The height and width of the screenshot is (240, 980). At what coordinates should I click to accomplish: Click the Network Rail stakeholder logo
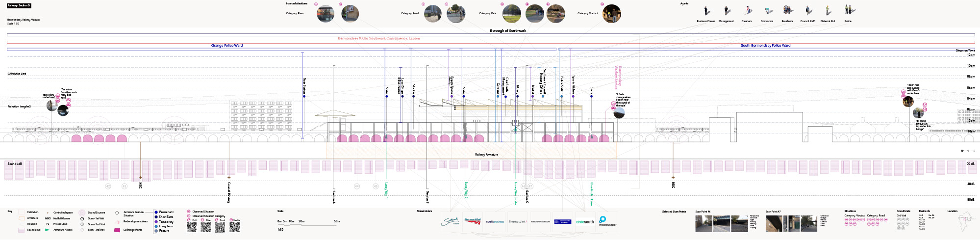pyautogui.click(x=473, y=221)
